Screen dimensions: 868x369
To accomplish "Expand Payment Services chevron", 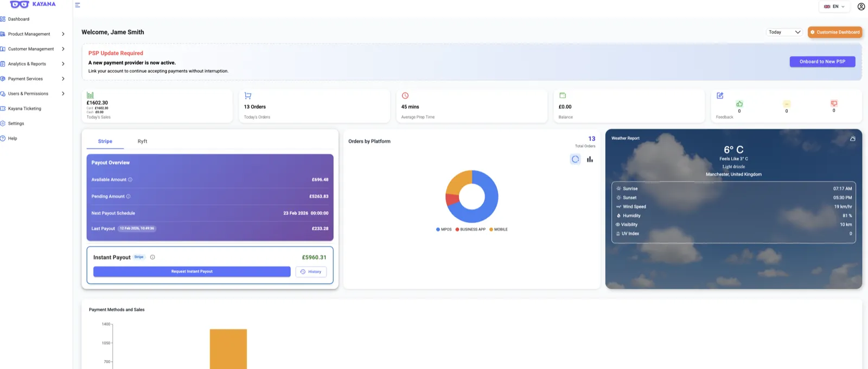I will (63, 79).
